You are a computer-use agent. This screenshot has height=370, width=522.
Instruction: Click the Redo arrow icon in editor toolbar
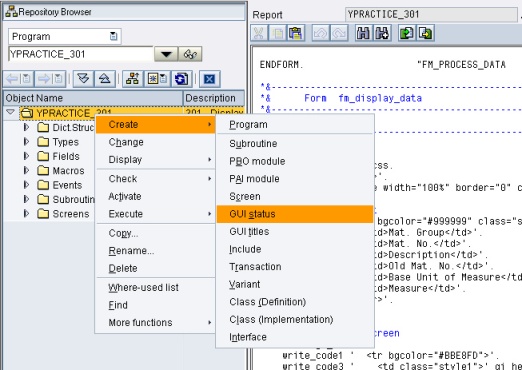pyautogui.click(x=339, y=33)
